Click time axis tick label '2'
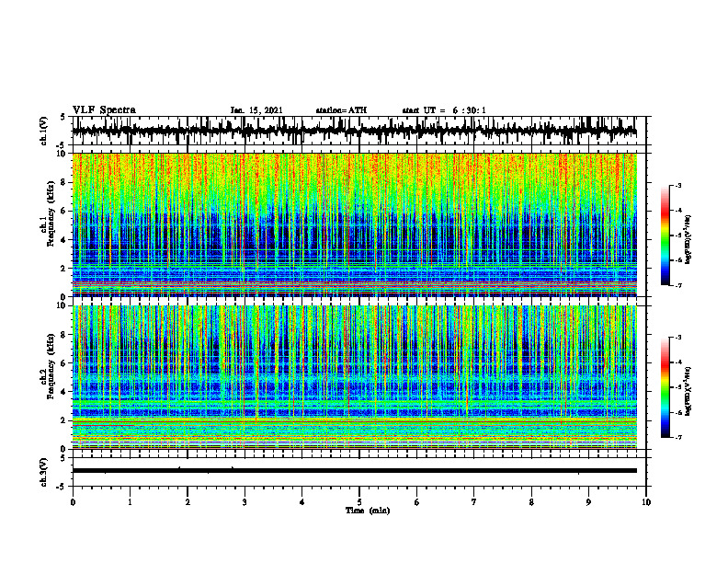Screen dimensions: 728x563 [x=188, y=502]
